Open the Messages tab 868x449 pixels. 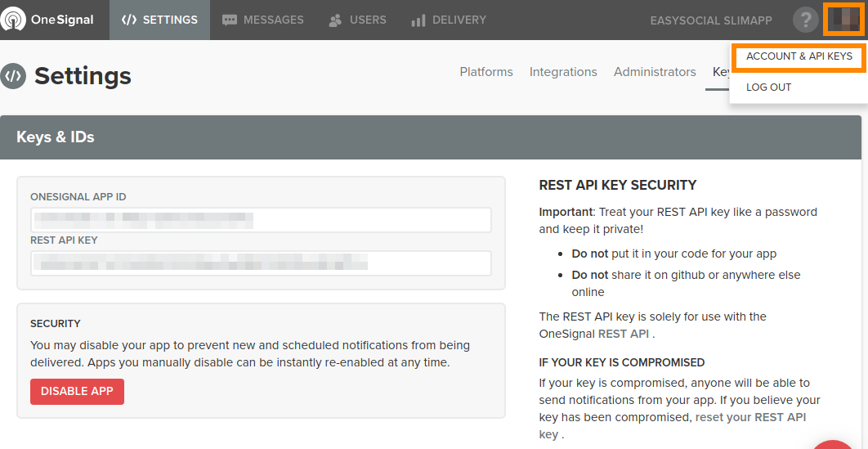263,20
